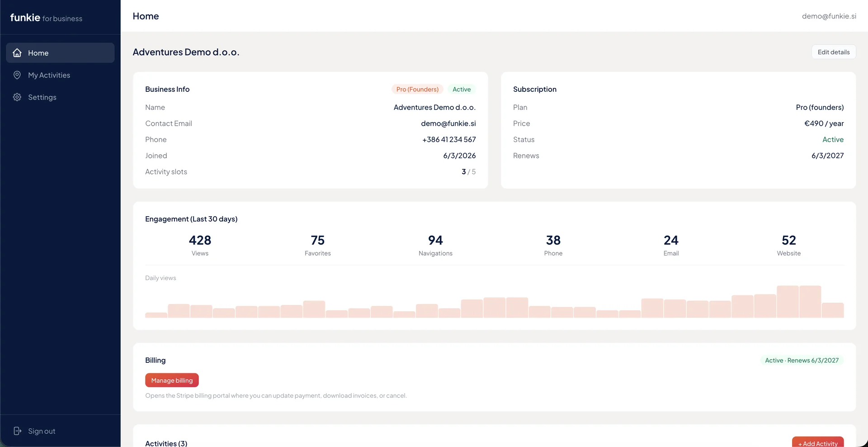The image size is (868, 447).
Task: Open My Activities in the sidebar
Action: [60, 75]
